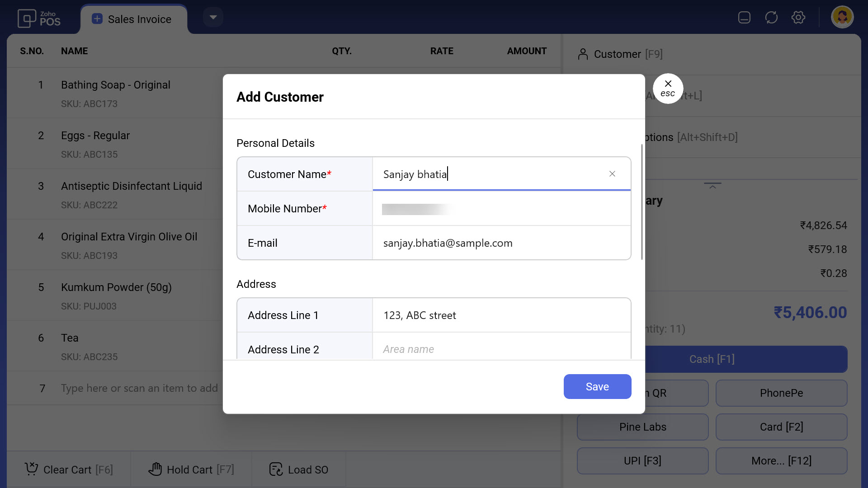Viewport: 868px width, 488px height.
Task: Select the Sales Invoice tab
Action: click(139, 19)
